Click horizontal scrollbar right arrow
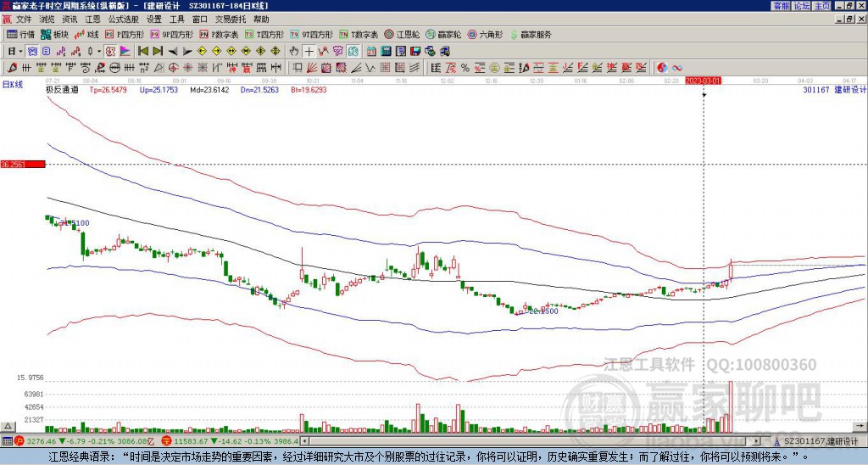The width and height of the screenshot is (868, 465). coord(757,441)
